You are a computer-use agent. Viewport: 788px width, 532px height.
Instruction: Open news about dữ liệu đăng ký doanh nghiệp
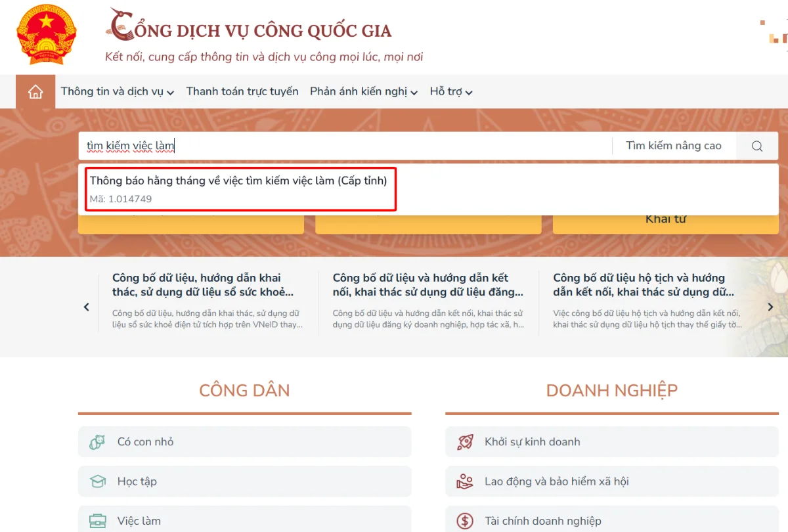428,301
